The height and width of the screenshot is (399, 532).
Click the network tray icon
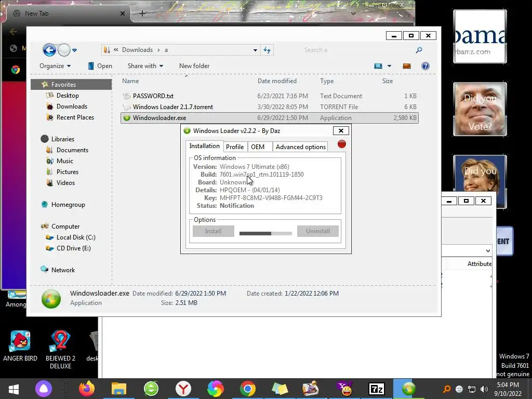coord(472,389)
